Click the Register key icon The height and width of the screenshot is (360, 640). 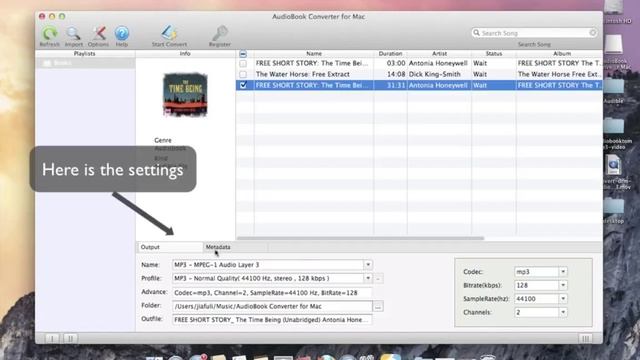coord(220,33)
